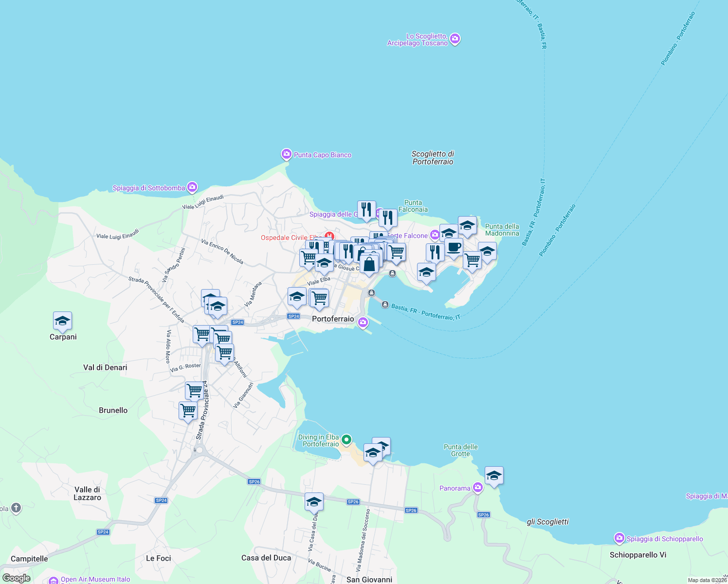The height and width of the screenshot is (584, 728).
Task: Select the Ospedale Civile Elba hospital icon
Action: click(x=328, y=235)
